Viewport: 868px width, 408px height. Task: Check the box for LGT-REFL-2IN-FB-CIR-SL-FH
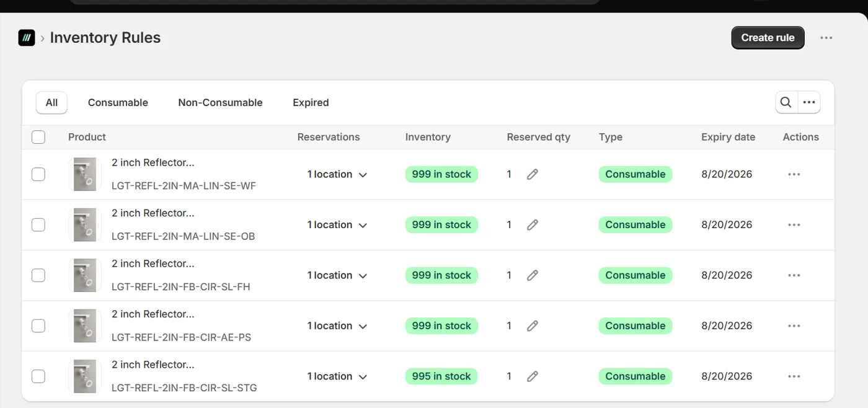coord(38,275)
